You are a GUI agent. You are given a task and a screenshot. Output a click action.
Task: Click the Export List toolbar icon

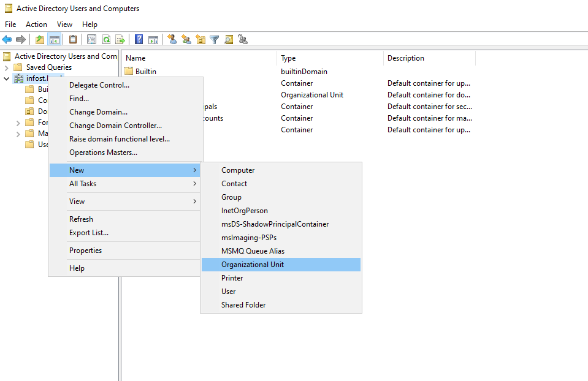[120, 39]
